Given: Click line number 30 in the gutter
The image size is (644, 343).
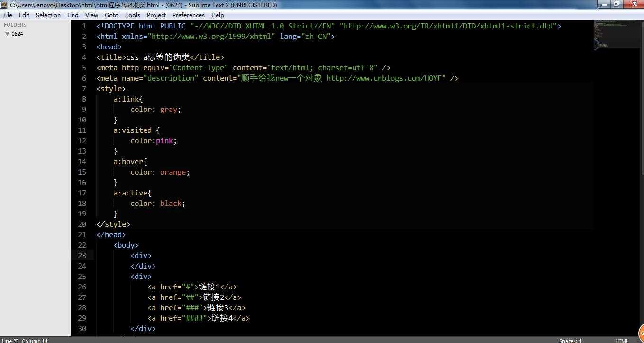Looking at the screenshot, I should point(82,329).
